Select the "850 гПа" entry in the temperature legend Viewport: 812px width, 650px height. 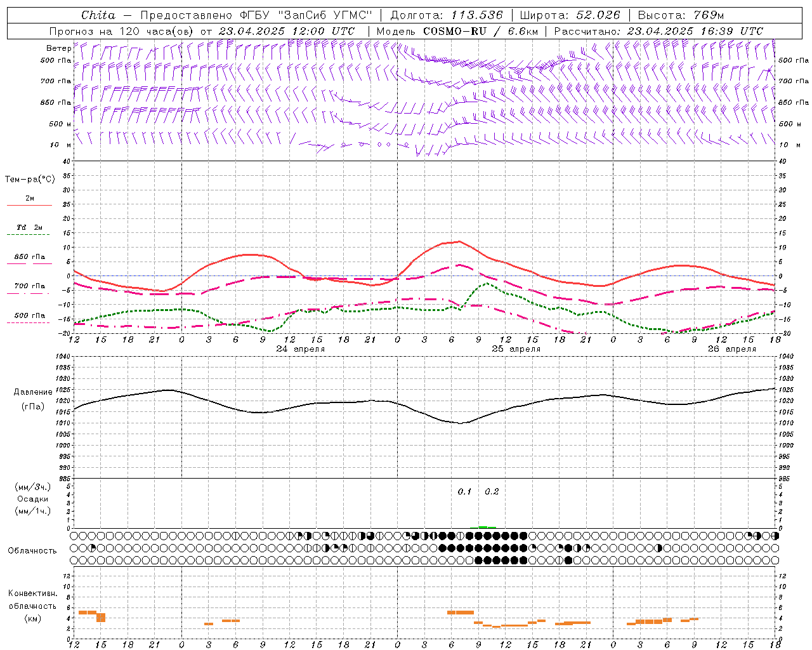click(x=30, y=257)
